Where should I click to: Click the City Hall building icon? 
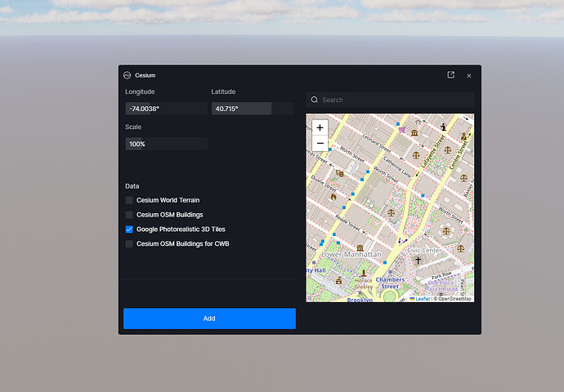[338, 280]
